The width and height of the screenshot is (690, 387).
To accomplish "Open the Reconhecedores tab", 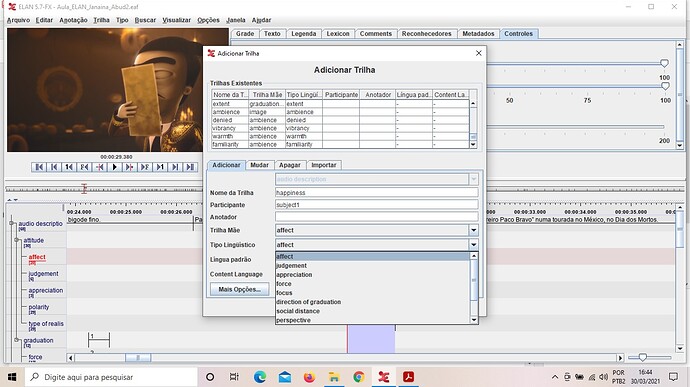I will coord(426,34).
